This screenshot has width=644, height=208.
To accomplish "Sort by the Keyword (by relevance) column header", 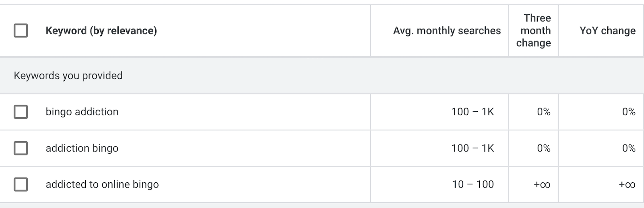I will click(x=101, y=31).
